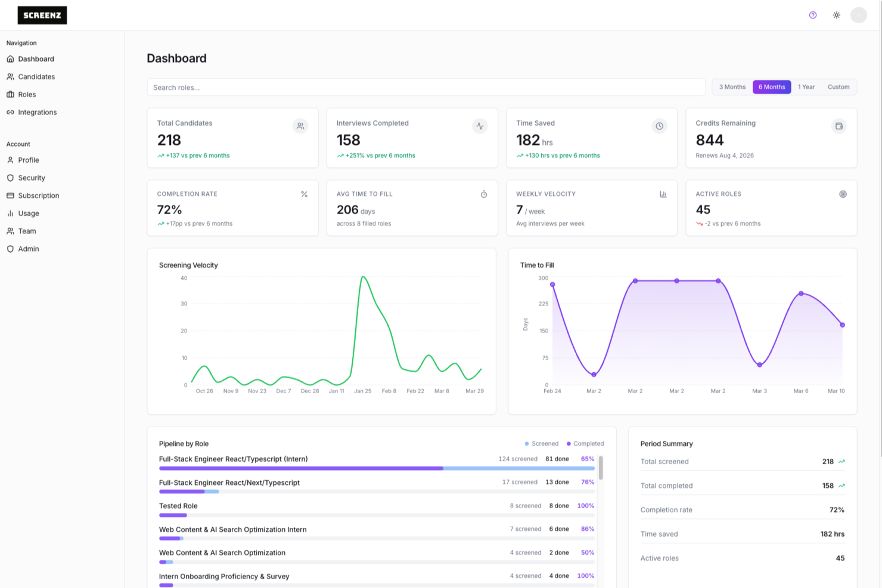Click the Active Roles target icon
Image resolution: width=882 pixels, height=588 pixels.
tap(843, 194)
